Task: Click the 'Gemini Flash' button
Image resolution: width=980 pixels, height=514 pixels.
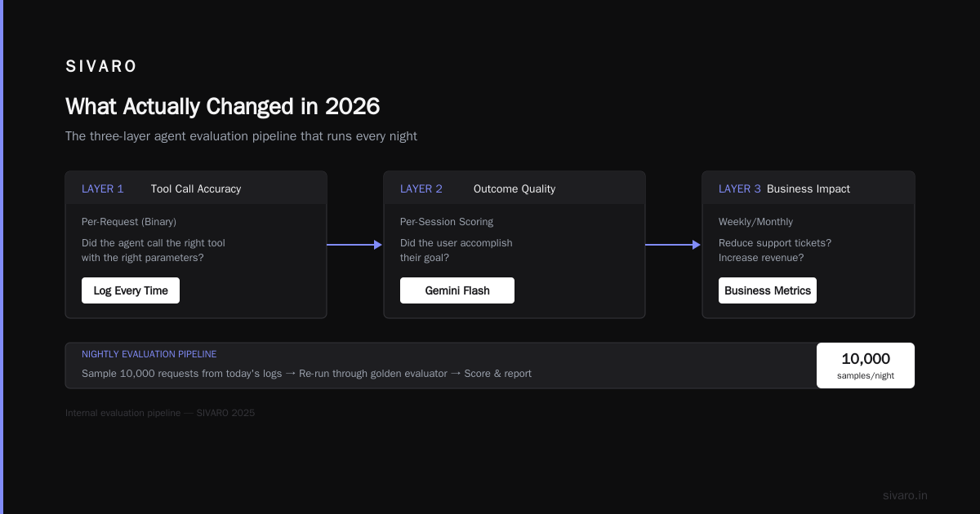Action: click(x=457, y=290)
